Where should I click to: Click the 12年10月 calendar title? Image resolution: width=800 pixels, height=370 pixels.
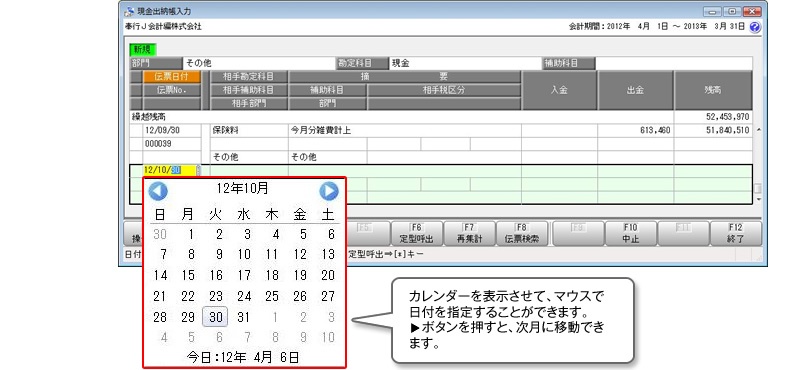tap(242, 188)
